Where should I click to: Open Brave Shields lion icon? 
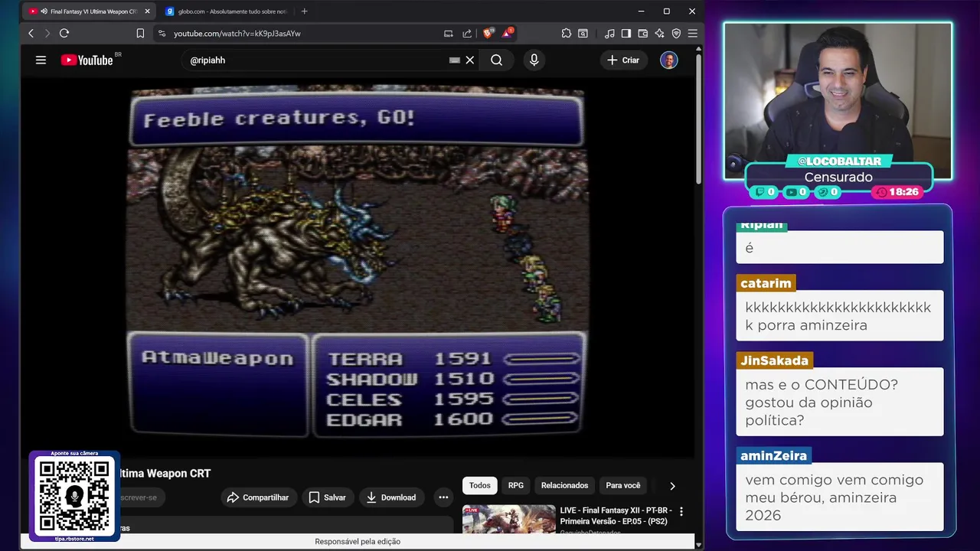pyautogui.click(x=488, y=33)
